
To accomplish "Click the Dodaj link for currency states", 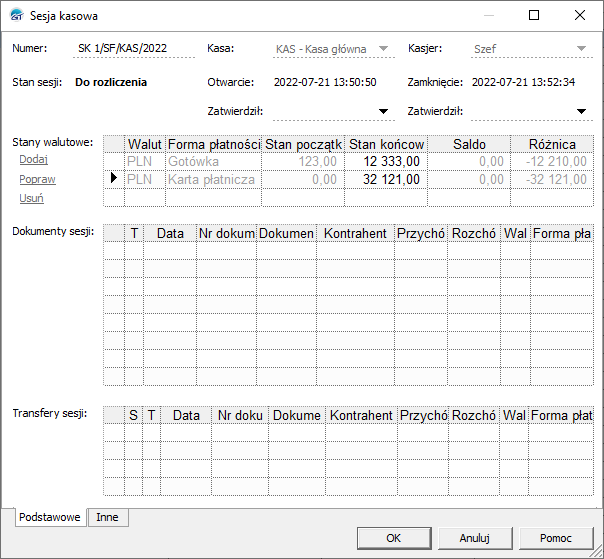I will (34, 159).
